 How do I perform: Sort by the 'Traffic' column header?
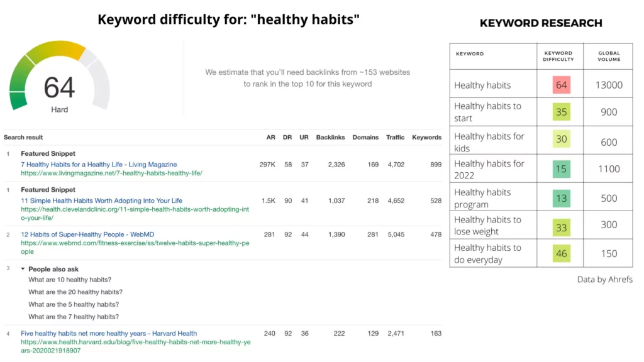click(x=395, y=137)
